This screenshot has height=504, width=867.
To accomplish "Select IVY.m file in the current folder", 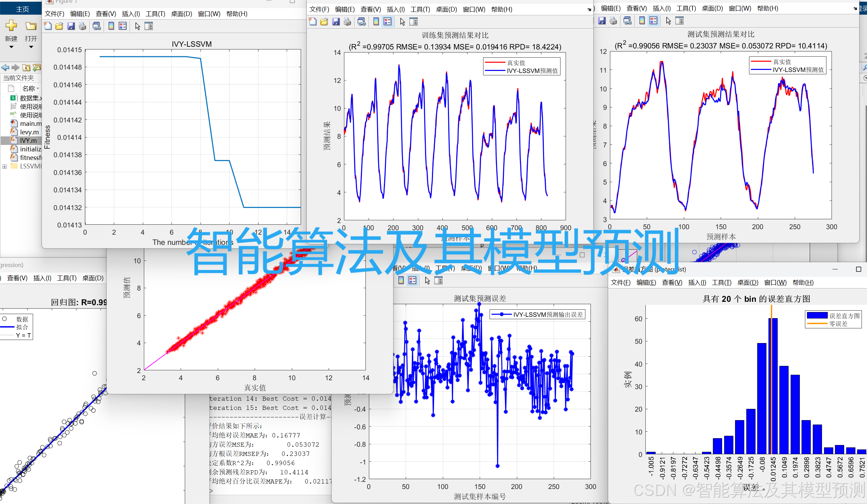I will point(28,140).
